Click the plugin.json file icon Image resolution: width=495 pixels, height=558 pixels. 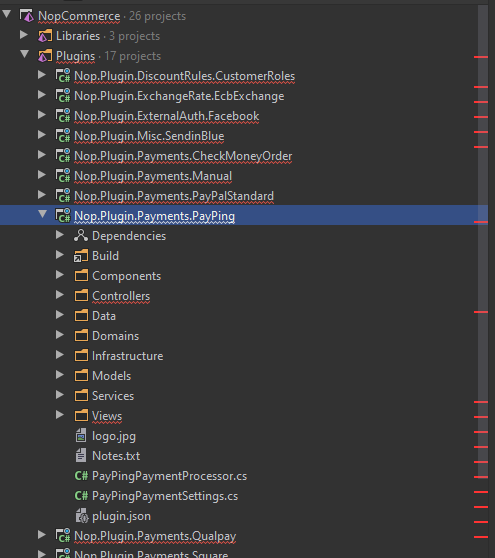[81, 516]
